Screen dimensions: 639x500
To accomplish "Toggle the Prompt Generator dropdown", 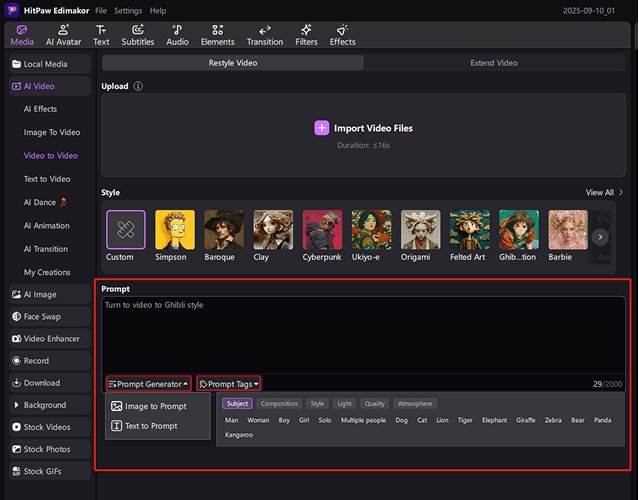I will point(148,384).
